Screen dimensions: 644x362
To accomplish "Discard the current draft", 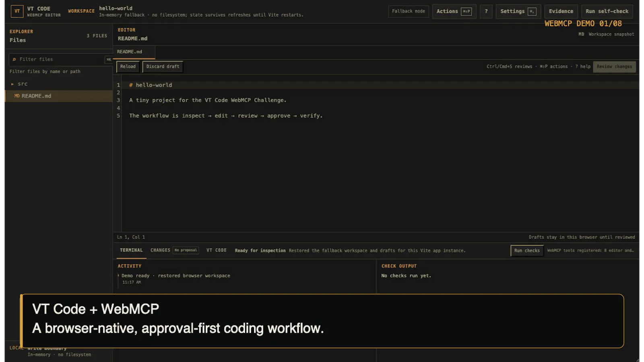I will tap(163, 67).
